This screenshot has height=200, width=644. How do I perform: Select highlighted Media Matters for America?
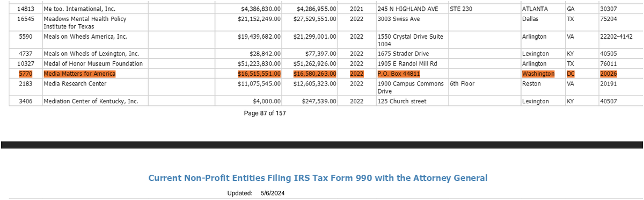79,74
